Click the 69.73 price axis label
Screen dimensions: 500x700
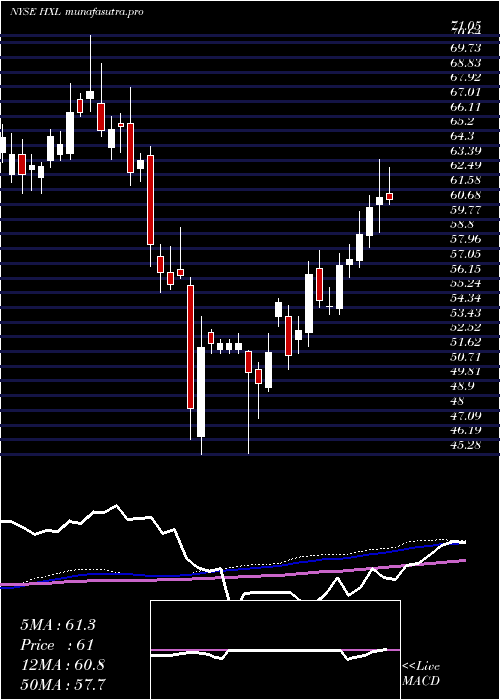point(466,47)
